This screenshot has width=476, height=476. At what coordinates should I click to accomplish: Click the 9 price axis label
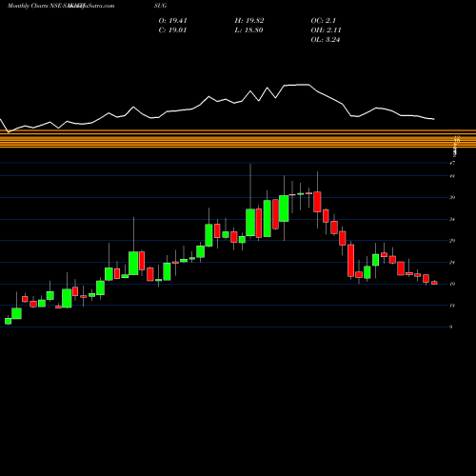[x=451, y=327]
